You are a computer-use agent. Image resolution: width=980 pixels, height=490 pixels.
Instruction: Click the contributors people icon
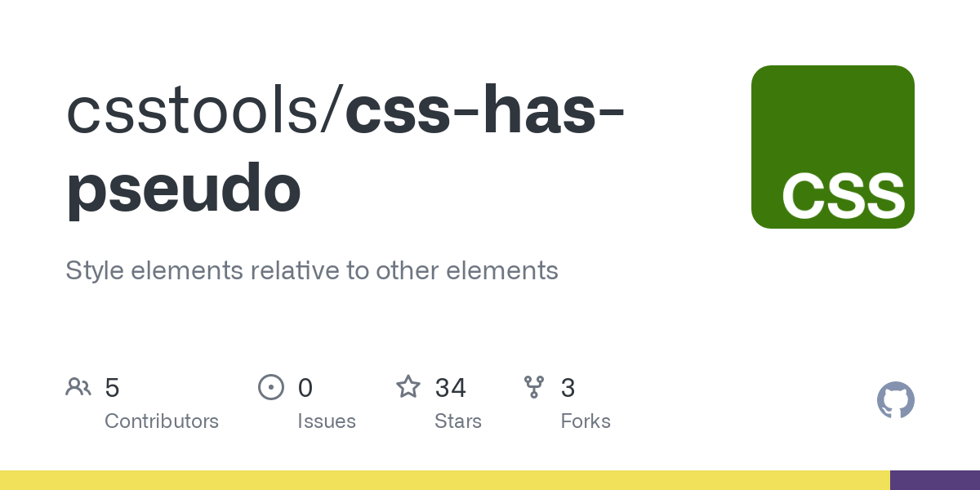78,387
